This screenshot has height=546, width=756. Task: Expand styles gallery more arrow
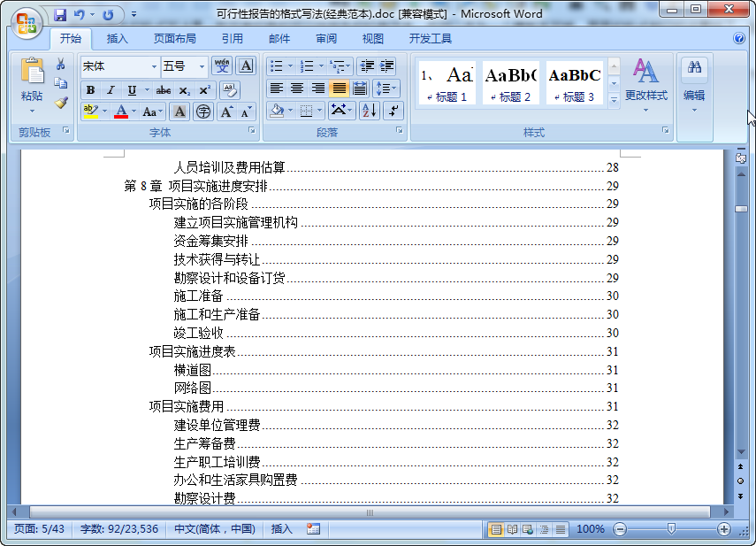pyautogui.click(x=614, y=100)
